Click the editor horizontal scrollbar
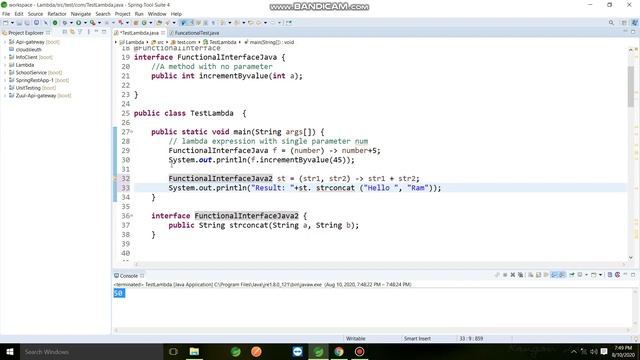 [380, 264]
